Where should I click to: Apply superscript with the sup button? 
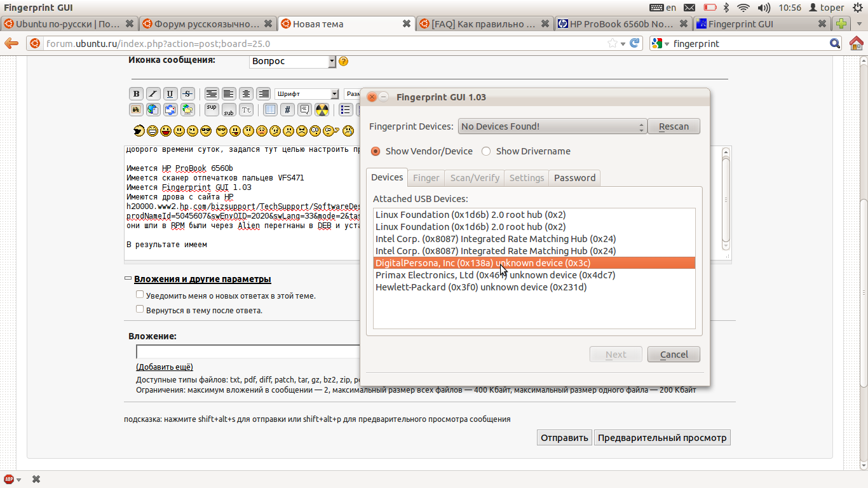click(x=212, y=110)
